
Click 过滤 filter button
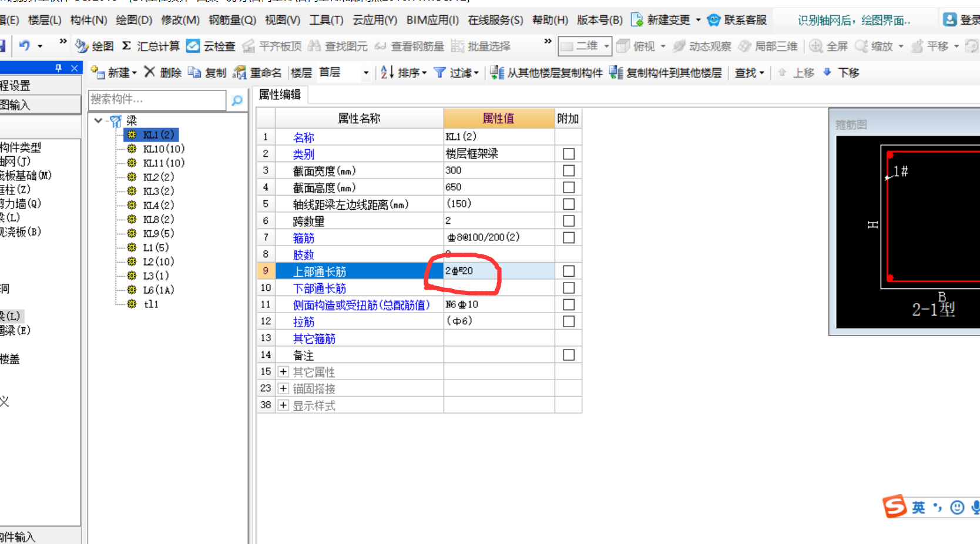pyautogui.click(x=456, y=72)
